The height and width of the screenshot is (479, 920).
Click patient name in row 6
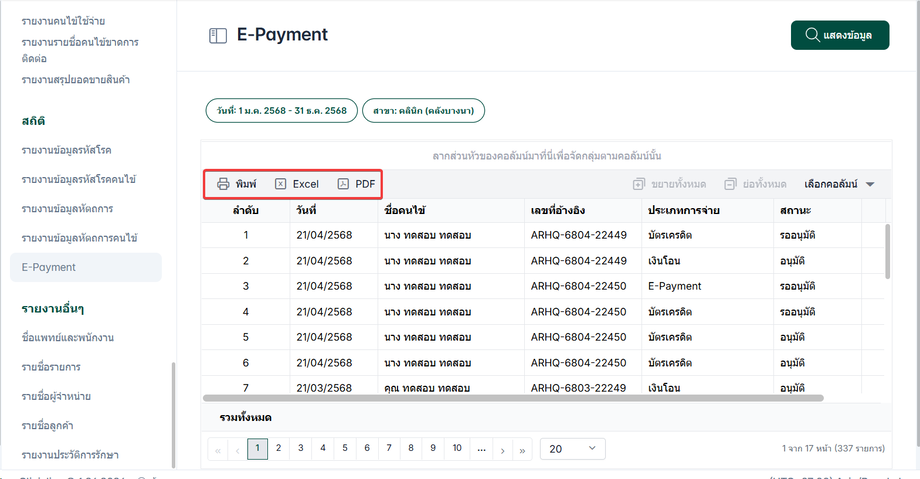coord(428,363)
